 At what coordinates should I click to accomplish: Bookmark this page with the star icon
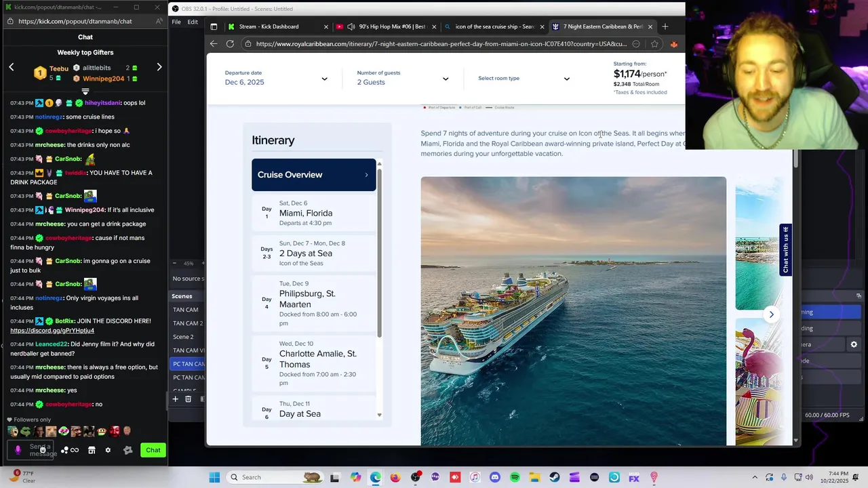pyautogui.click(x=654, y=44)
